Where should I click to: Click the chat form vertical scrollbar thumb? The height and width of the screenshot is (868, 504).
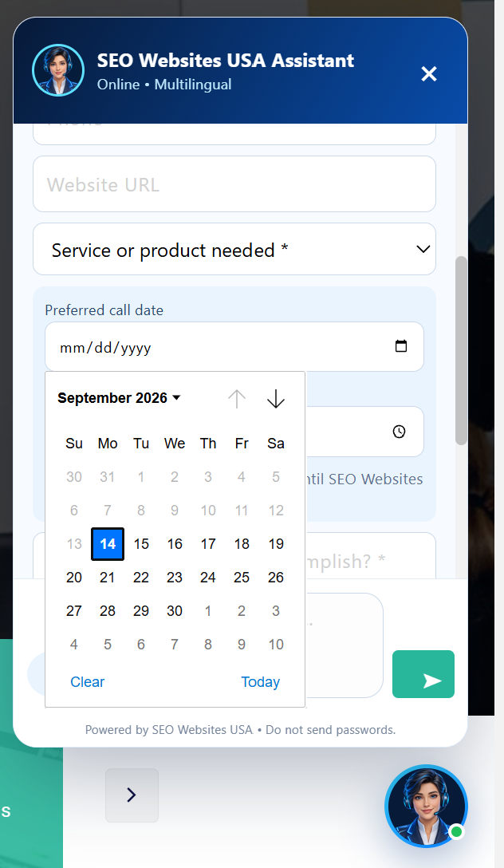coord(461,350)
